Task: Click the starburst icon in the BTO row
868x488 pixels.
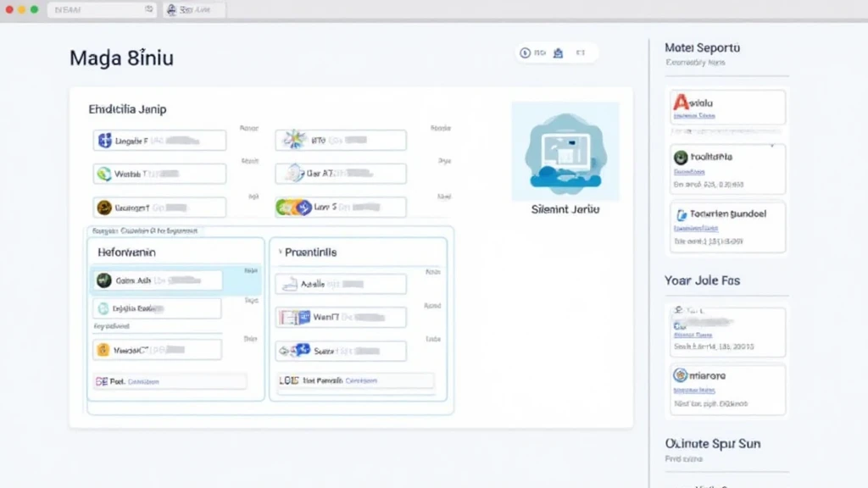Action: click(x=294, y=140)
